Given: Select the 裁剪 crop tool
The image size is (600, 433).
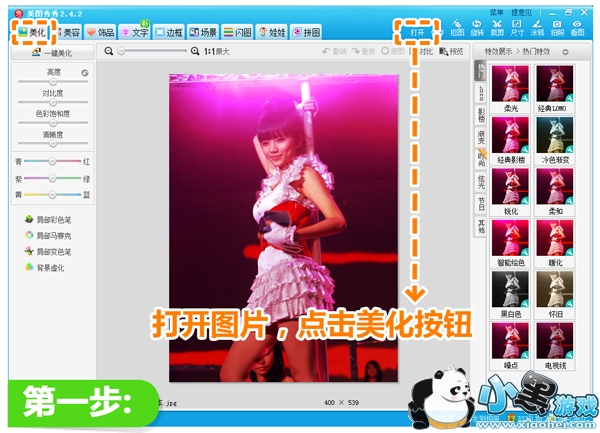Looking at the screenshot, I should tap(497, 28).
